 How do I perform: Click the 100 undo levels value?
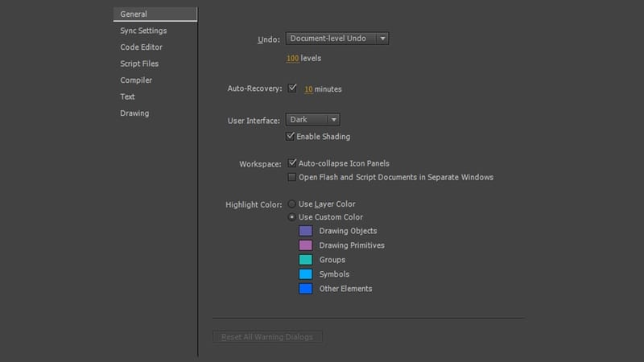pyautogui.click(x=292, y=59)
